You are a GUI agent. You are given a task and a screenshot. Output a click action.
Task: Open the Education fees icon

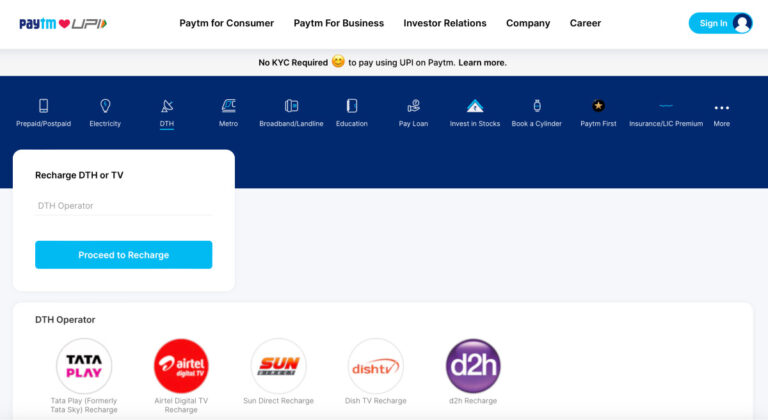[x=352, y=106]
